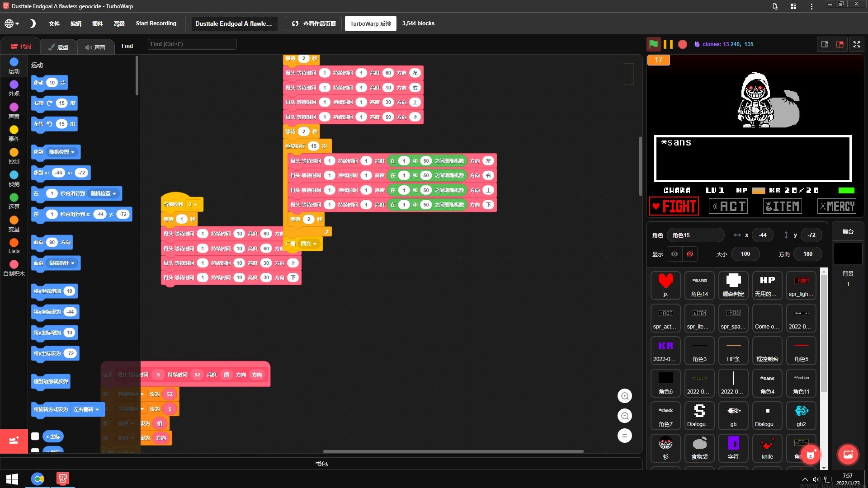Viewport: 868px width, 488px height.
Task: Click the green flag to start project
Action: (654, 44)
